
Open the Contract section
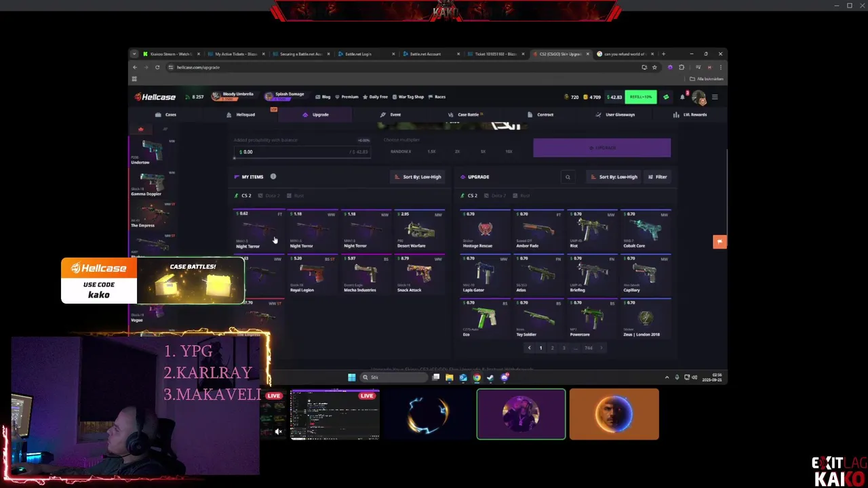(x=541, y=115)
